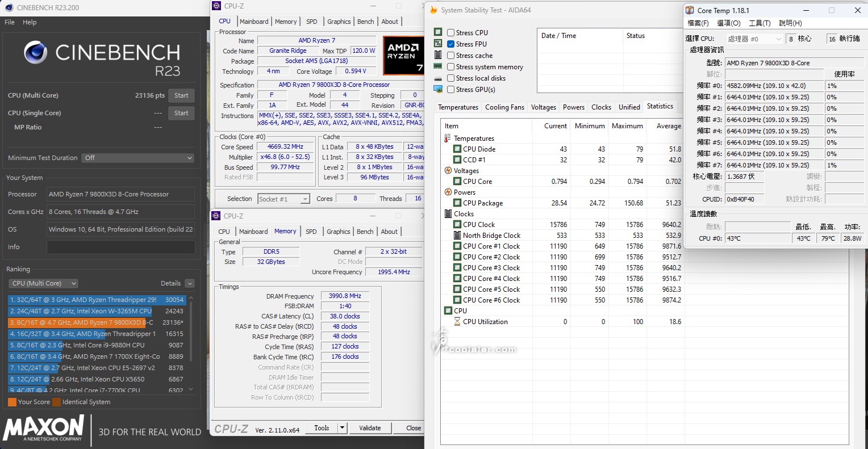Screen dimensions: 868x449
Task: Enable the Stress cache checkbox
Action: tap(450, 55)
